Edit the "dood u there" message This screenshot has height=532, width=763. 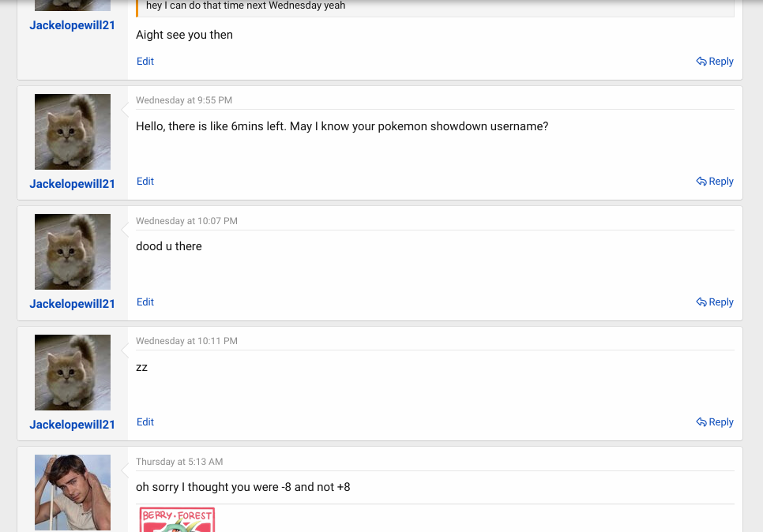click(145, 302)
